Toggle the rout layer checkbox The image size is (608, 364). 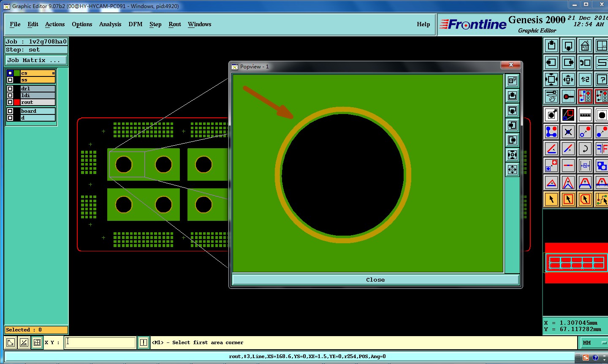[x=10, y=102]
